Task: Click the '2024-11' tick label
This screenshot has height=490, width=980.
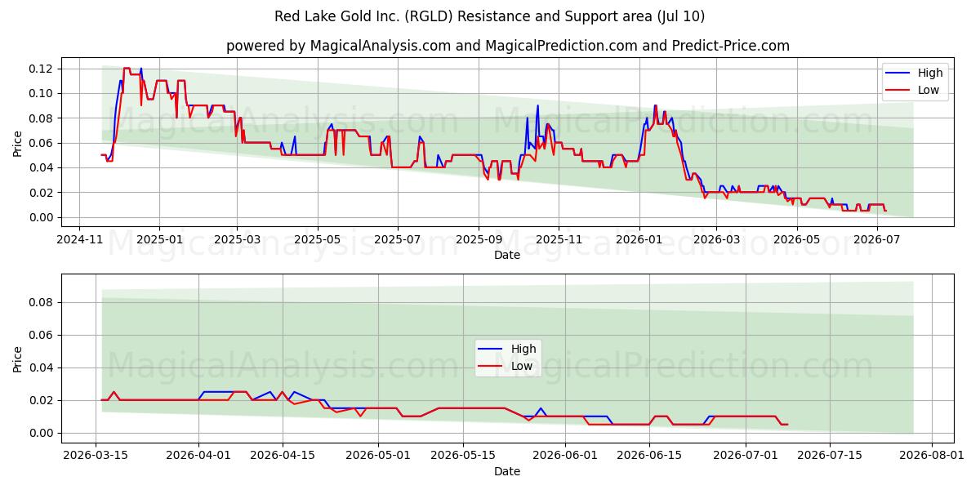Action: 78,239
